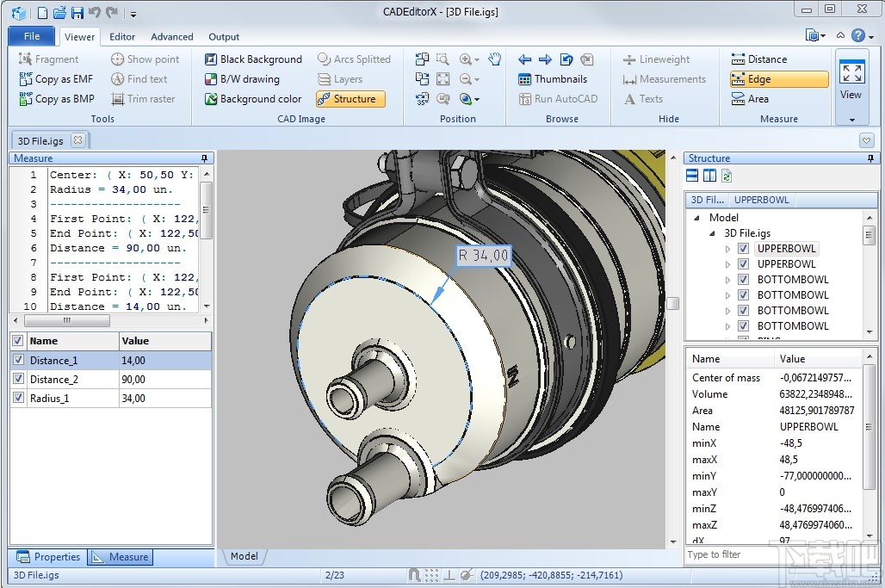Screen dimensions: 885x588
Task: Click the Distance measure tool
Action: 758,59
